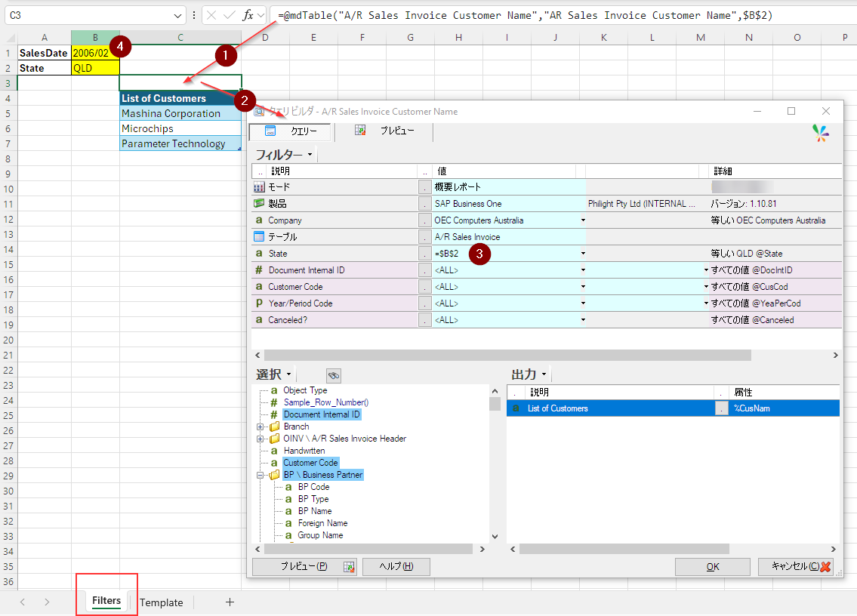Select the List of Customers output row

(673, 408)
